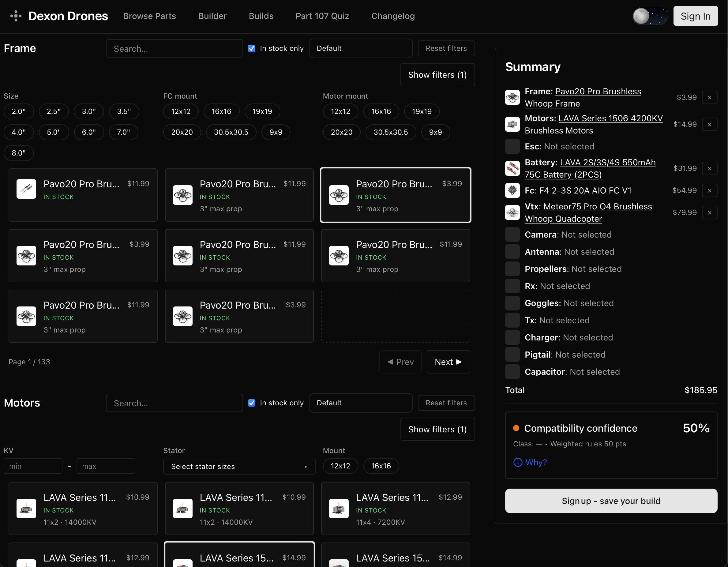This screenshot has height=567, width=728.
Task: Click the Prev page button
Action: 400,362
